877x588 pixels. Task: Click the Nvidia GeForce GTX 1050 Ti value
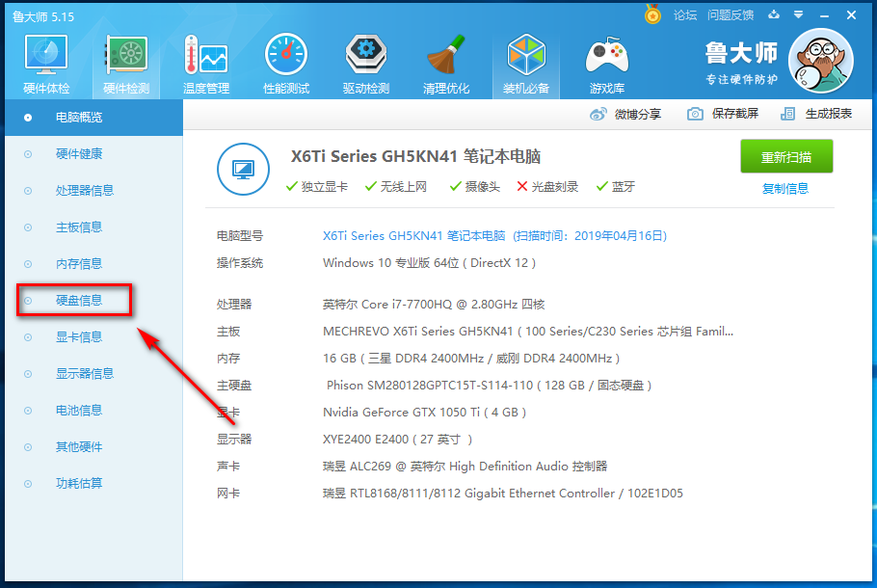(424, 413)
